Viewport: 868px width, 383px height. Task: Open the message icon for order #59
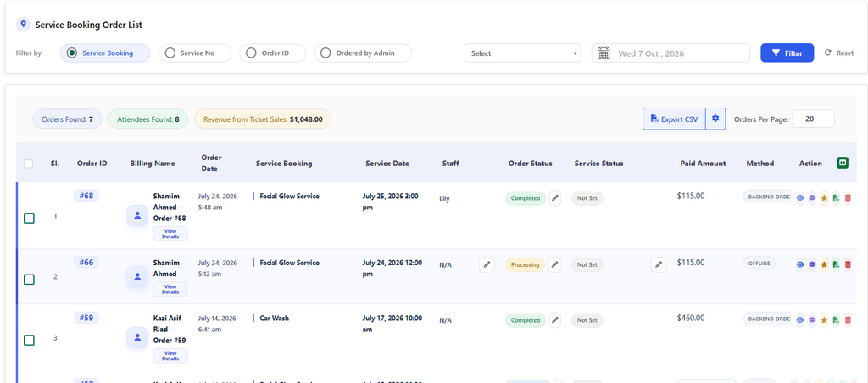click(812, 320)
